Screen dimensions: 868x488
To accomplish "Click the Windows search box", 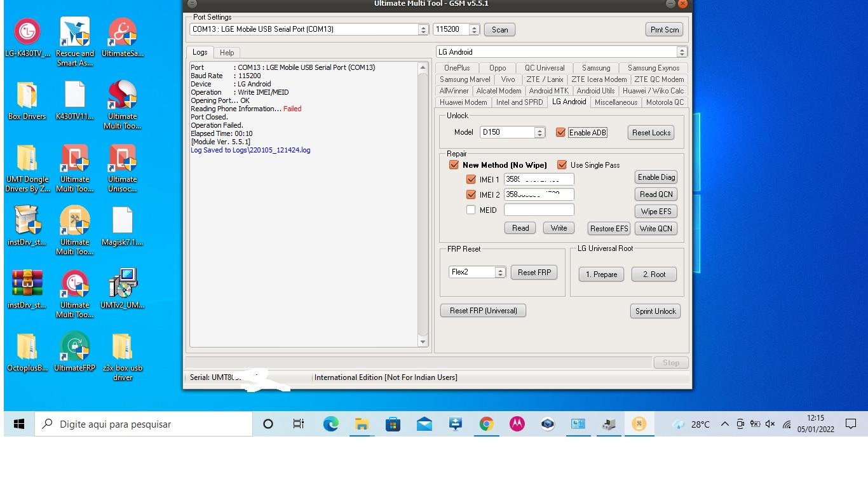I will pos(144,424).
